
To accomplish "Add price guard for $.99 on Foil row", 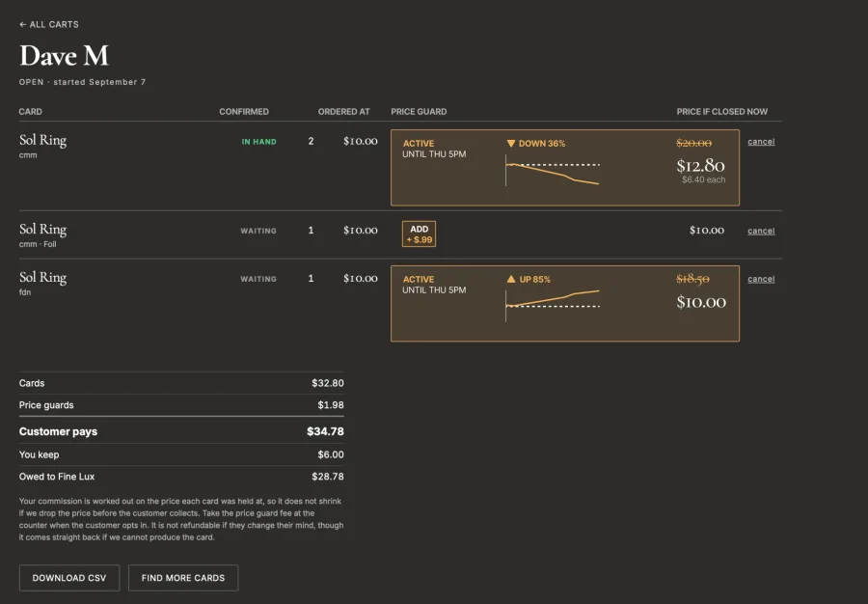I will click(420, 233).
